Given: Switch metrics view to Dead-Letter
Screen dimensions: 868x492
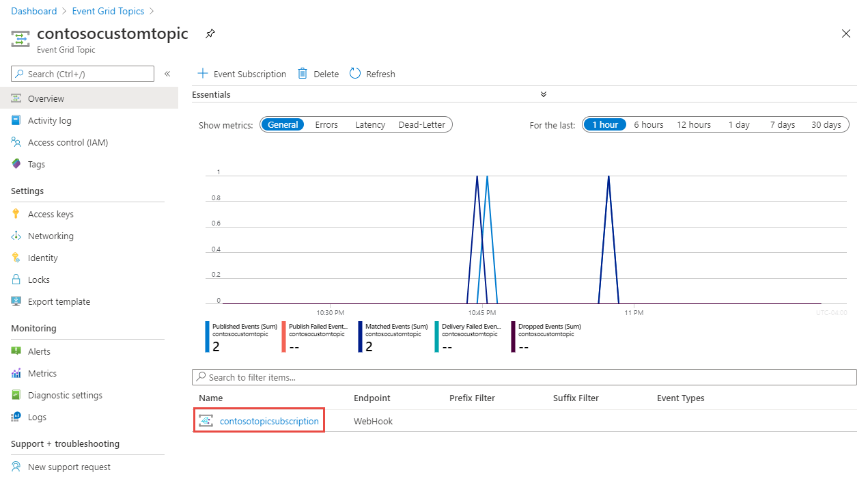Looking at the screenshot, I should click(421, 124).
